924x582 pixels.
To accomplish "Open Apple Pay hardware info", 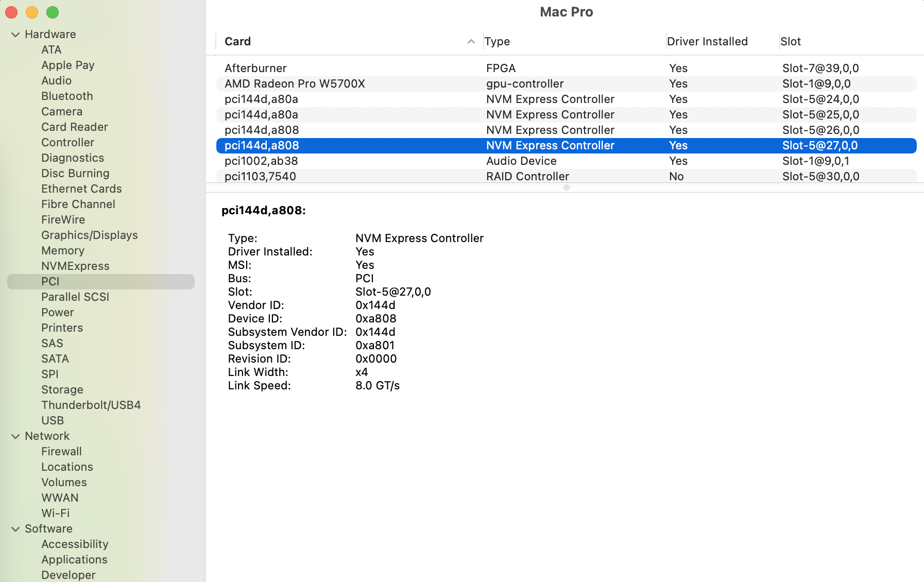I will [x=68, y=65].
